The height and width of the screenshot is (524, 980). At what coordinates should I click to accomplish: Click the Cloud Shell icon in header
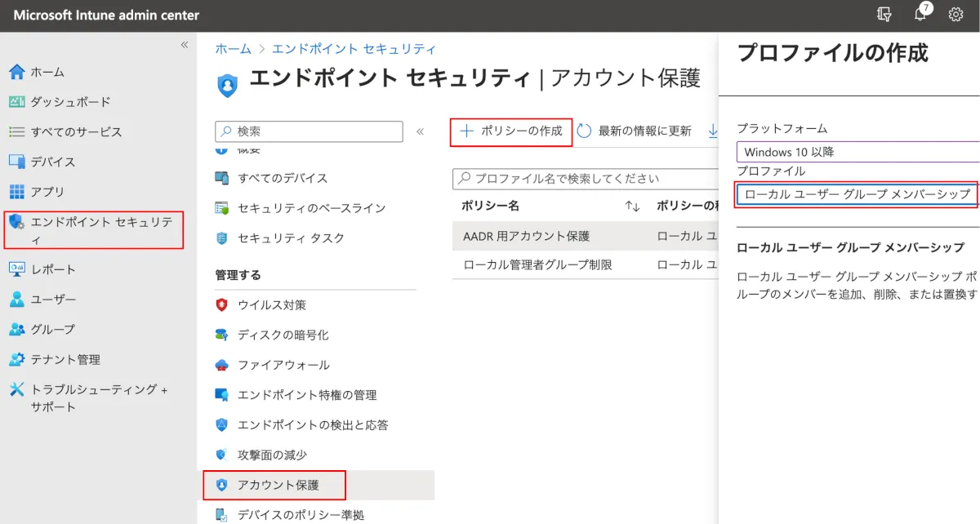point(884,15)
